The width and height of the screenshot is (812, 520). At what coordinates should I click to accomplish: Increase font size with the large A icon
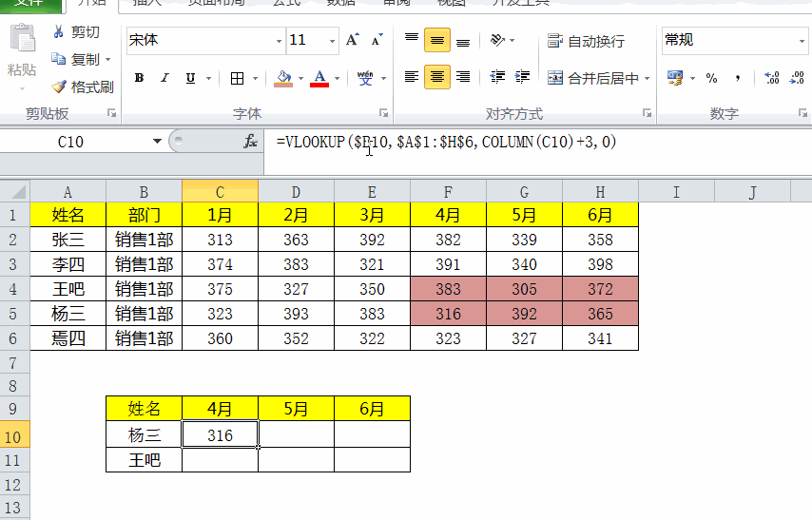point(352,40)
